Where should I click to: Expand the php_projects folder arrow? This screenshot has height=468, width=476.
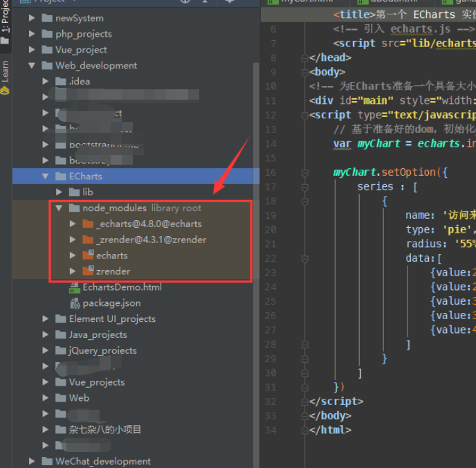tap(32, 34)
